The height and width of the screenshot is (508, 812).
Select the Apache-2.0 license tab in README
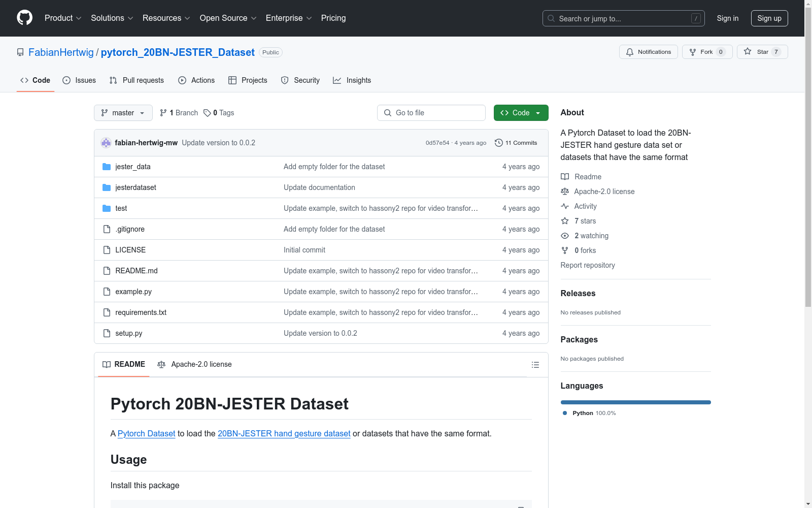point(194,364)
